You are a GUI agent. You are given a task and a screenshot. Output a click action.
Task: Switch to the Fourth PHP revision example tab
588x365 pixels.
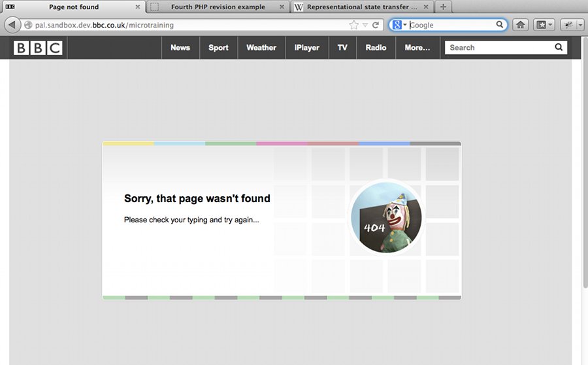click(x=218, y=7)
